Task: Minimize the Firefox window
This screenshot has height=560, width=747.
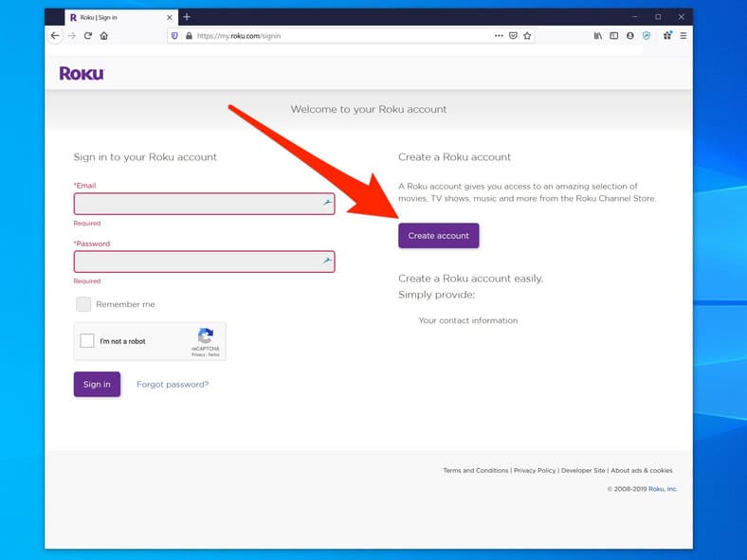Action: (x=634, y=17)
